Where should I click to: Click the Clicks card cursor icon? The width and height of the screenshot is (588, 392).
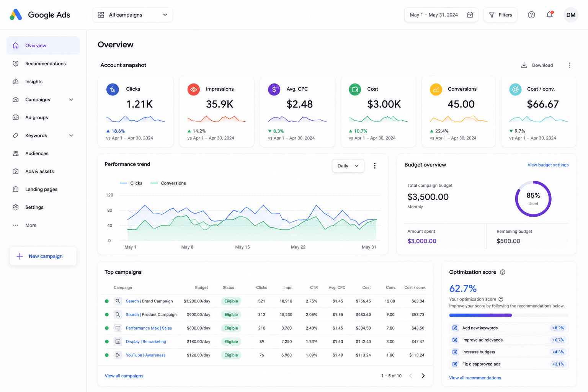tap(113, 90)
